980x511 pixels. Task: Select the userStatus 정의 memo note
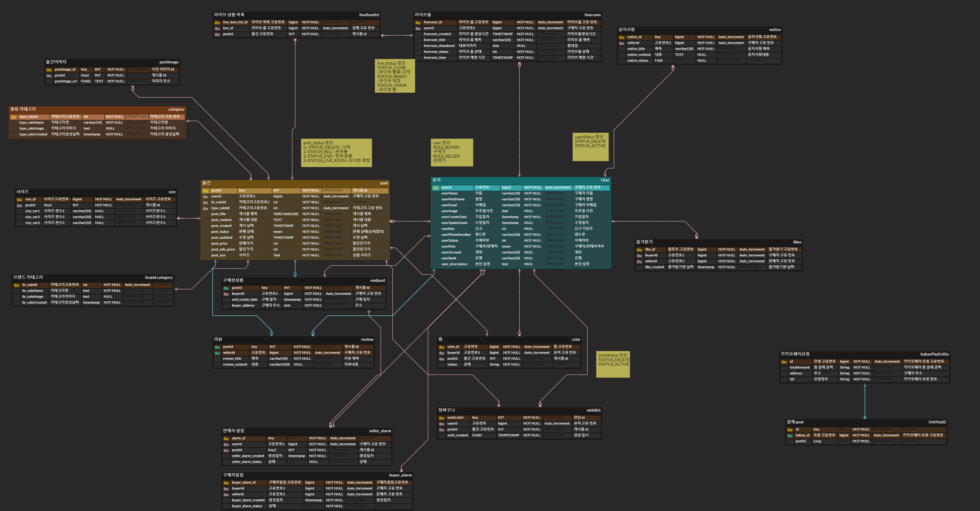pos(590,147)
